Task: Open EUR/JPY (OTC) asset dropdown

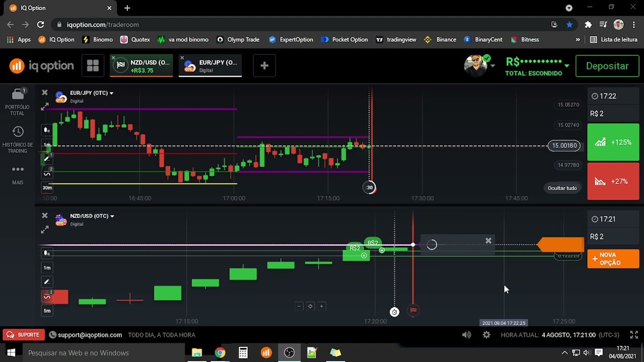Action: pyautogui.click(x=92, y=93)
